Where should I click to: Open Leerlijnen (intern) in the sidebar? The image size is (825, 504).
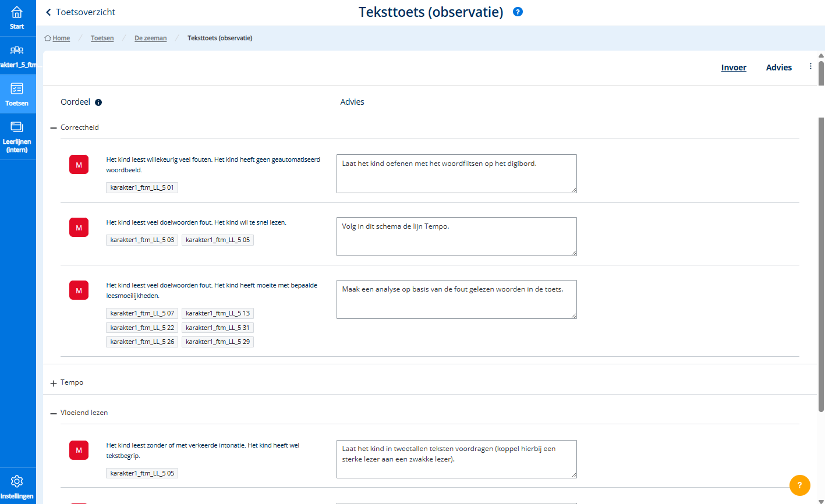pos(17,137)
